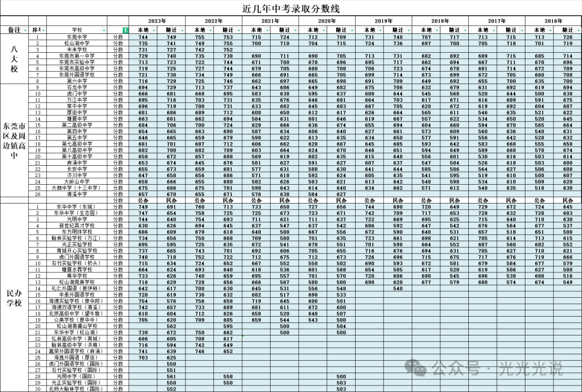Open the 2022年 本地 filter dropdown
This screenshot has width=582, height=392.
pyautogui.click(x=211, y=30)
